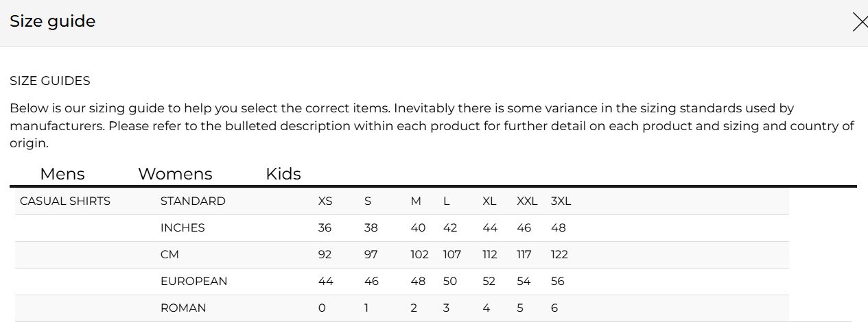Switch to the Mens size tab
Screen dimensions: 868x322
(x=62, y=174)
